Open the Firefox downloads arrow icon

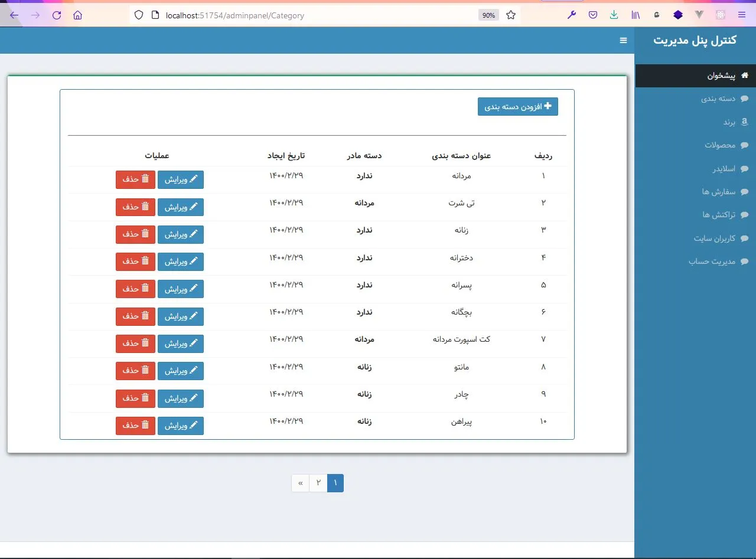tap(614, 15)
